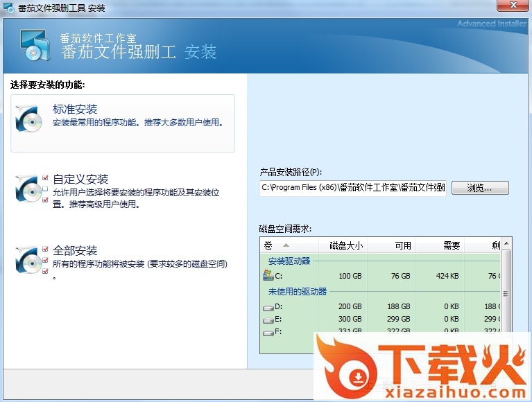Sort the disk table by 卷 column

[289, 245]
